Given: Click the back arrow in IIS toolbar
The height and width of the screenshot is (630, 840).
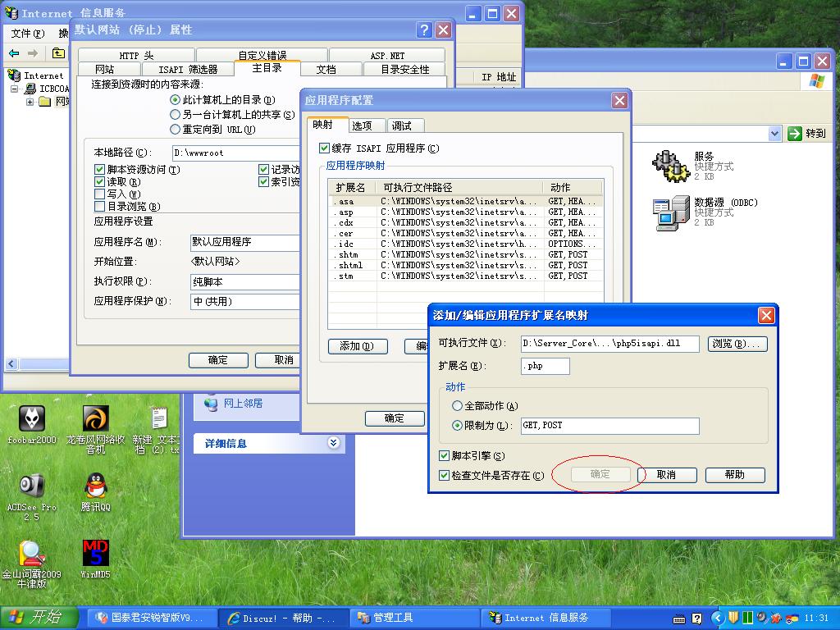Looking at the screenshot, I should (15, 53).
